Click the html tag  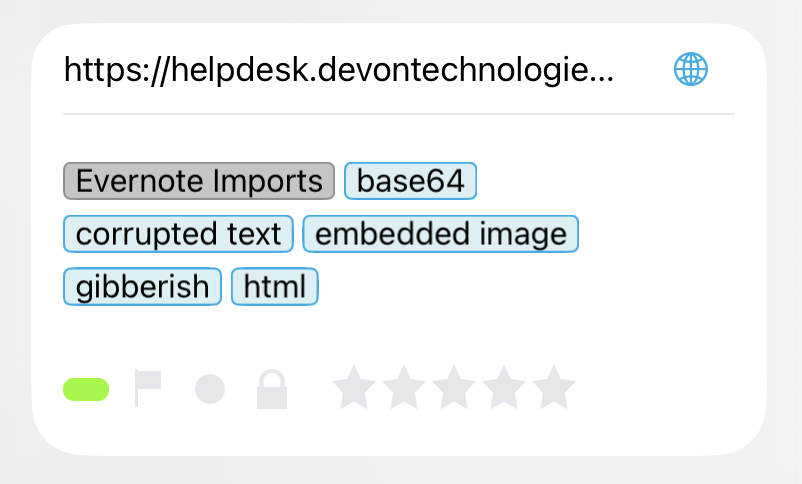pyautogui.click(x=274, y=286)
